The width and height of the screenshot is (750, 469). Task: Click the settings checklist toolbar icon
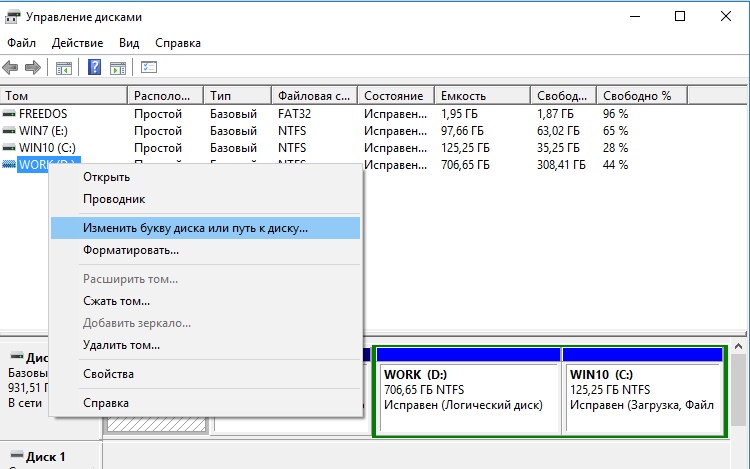point(149,68)
